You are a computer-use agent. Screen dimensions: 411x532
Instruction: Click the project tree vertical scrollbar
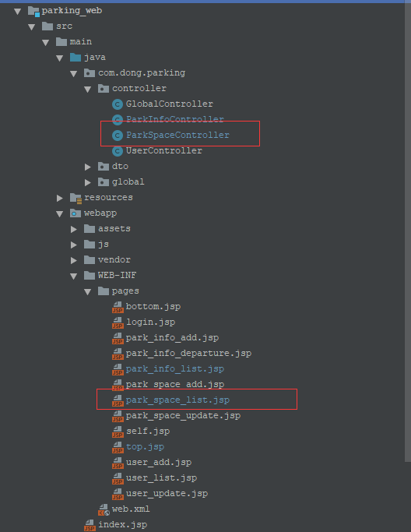(x=408, y=232)
